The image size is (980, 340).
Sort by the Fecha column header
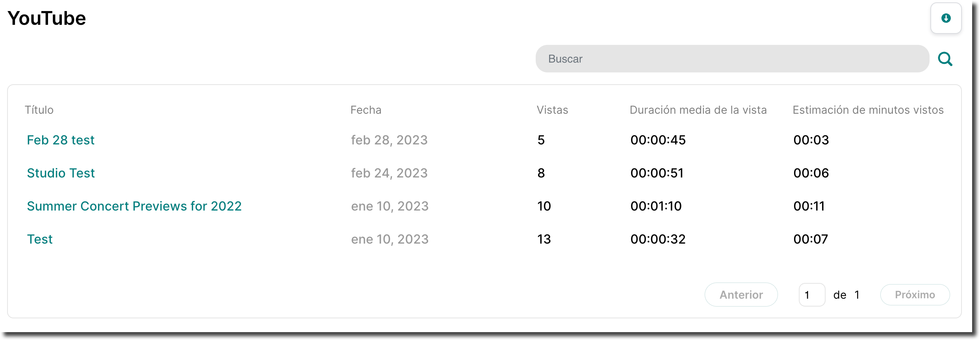(x=366, y=110)
